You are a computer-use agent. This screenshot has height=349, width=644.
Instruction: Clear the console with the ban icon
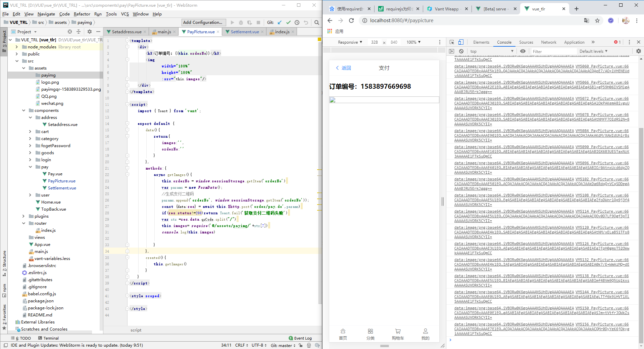point(461,51)
